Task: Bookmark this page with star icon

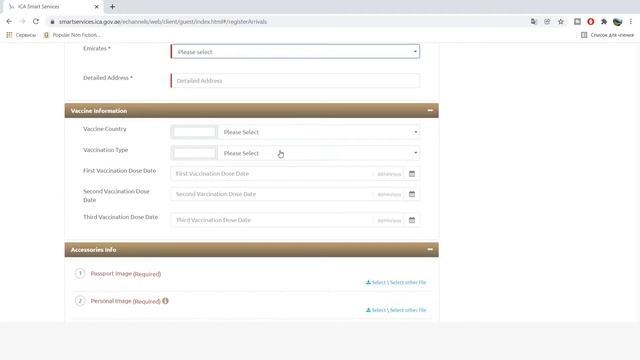Action: (x=561, y=22)
